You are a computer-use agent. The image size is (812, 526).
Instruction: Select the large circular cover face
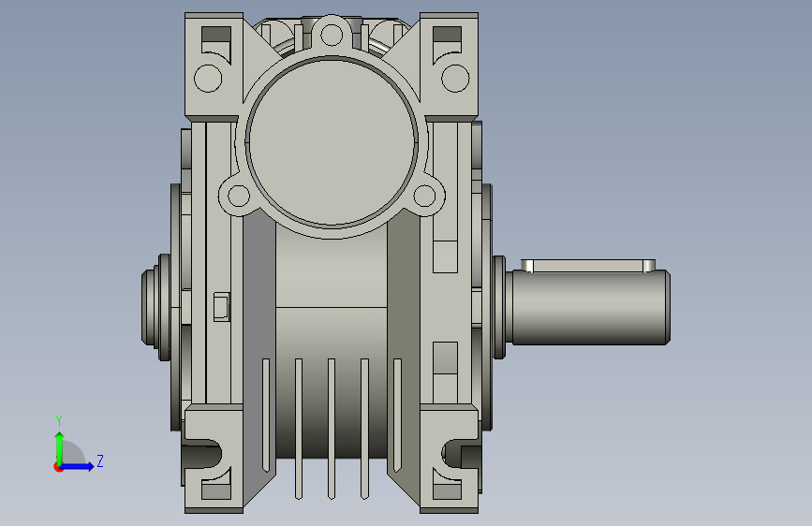point(332,142)
